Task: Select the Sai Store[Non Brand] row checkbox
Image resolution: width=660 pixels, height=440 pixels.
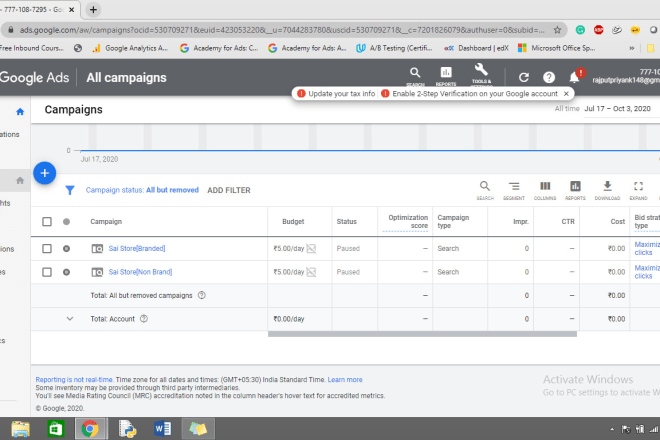Action: click(x=47, y=272)
